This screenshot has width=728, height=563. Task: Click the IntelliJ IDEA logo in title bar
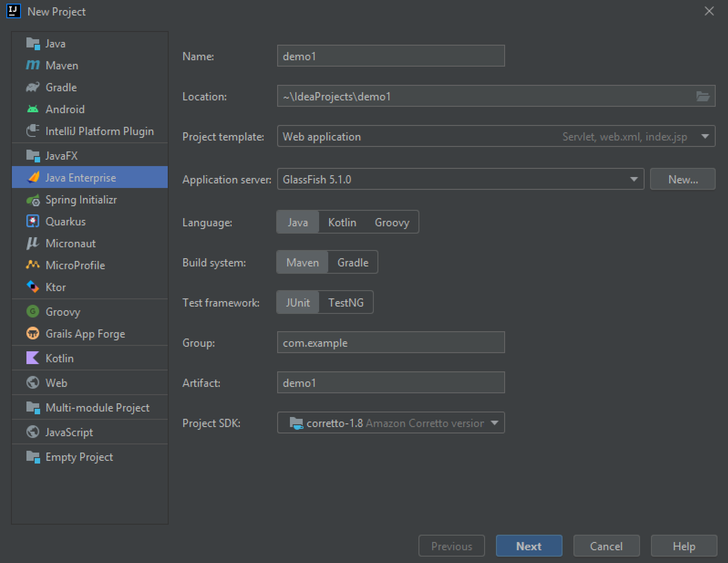point(14,11)
